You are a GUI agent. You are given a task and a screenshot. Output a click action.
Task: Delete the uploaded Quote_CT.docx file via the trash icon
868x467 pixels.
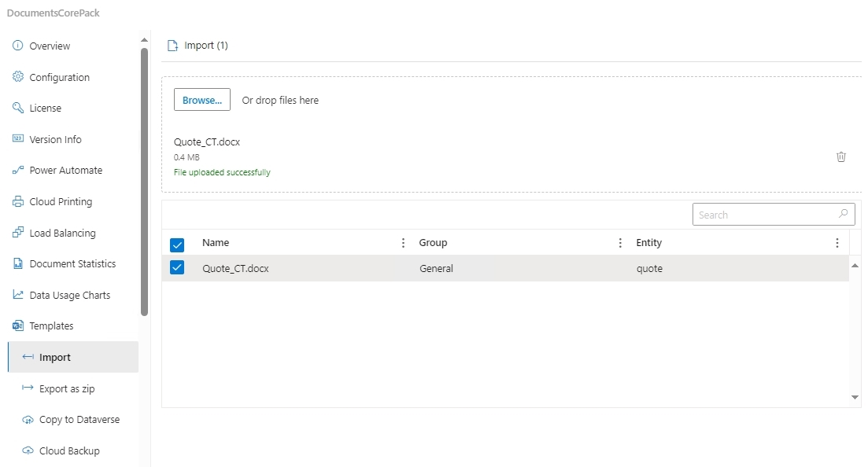click(841, 156)
